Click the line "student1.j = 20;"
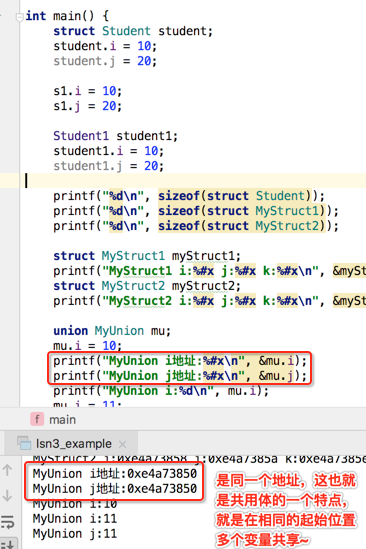This screenshot has width=366, height=549. click(x=108, y=166)
